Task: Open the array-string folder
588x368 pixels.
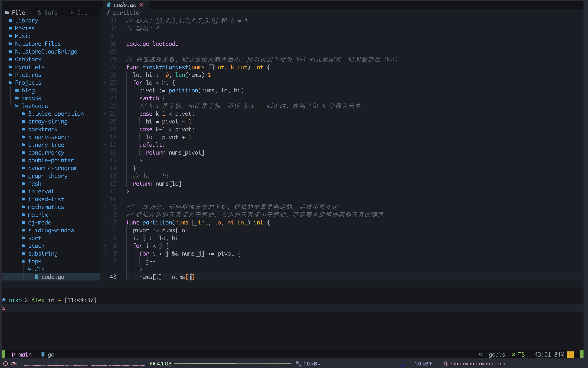Action: pyautogui.click(x=48, y=121)
